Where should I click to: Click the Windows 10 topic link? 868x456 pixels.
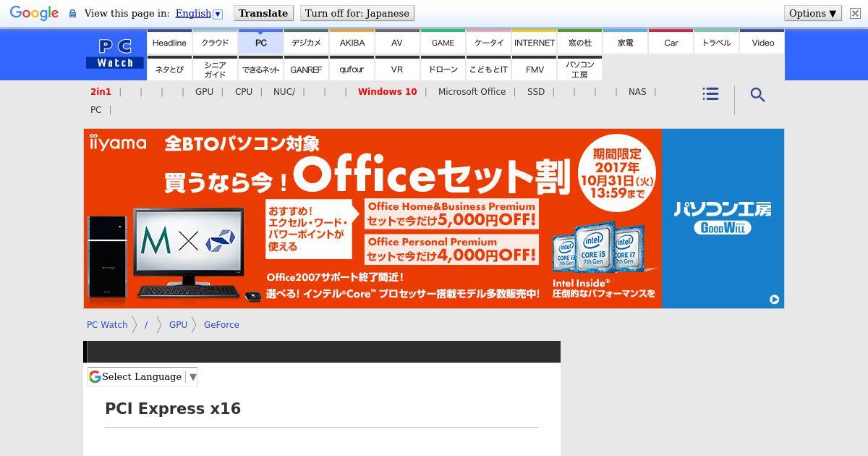pyautogui.click(x=387, y=92)
